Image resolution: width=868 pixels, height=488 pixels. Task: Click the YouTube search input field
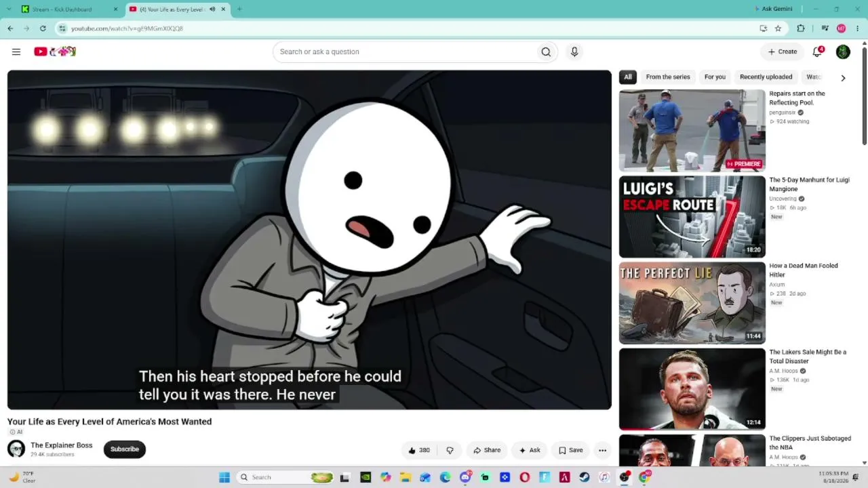point(403,52)
